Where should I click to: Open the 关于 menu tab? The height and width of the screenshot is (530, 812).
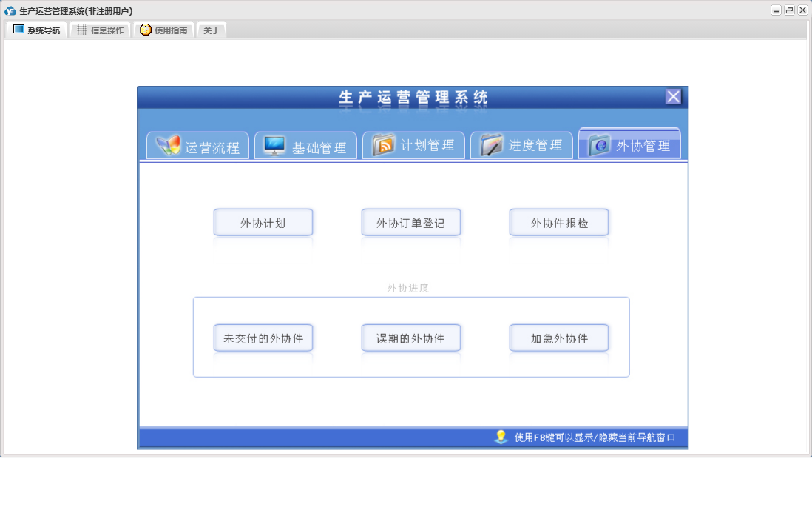coord(212,30)
